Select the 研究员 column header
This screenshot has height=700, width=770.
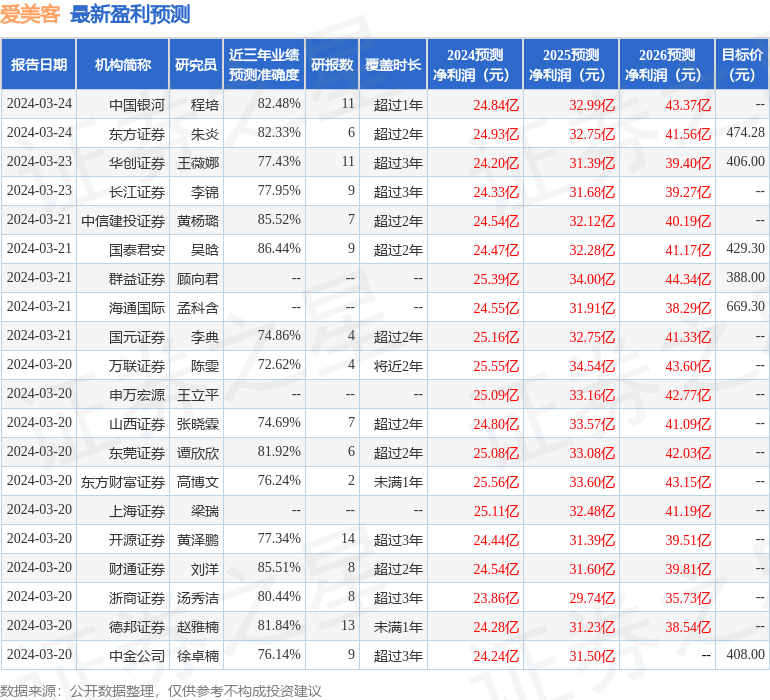196,65
